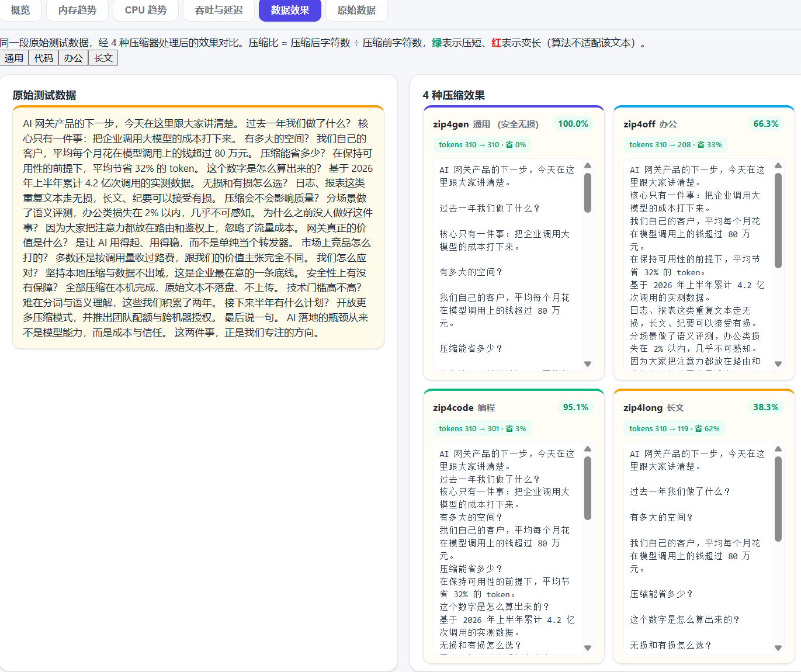Click the scroll down arrow in zip4off output
Image resolution: width=801 pixels, height=672 pixels.
(x=778, y=363)
